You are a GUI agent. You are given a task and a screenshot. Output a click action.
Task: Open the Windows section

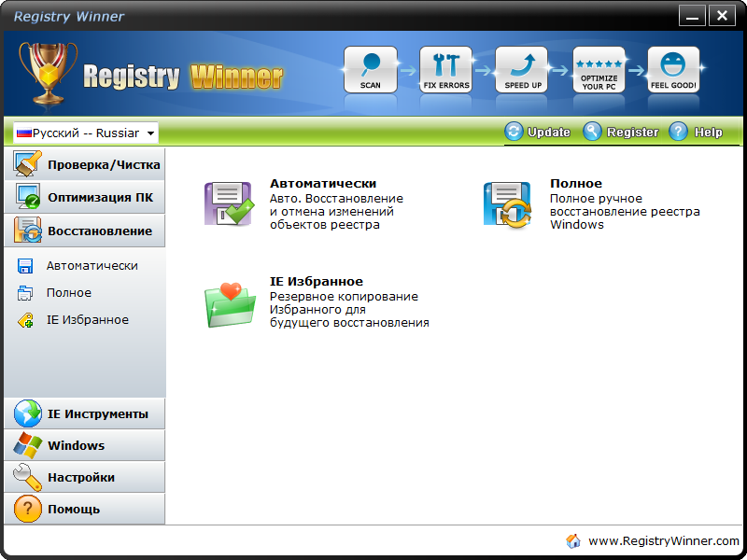click(85, 445)
